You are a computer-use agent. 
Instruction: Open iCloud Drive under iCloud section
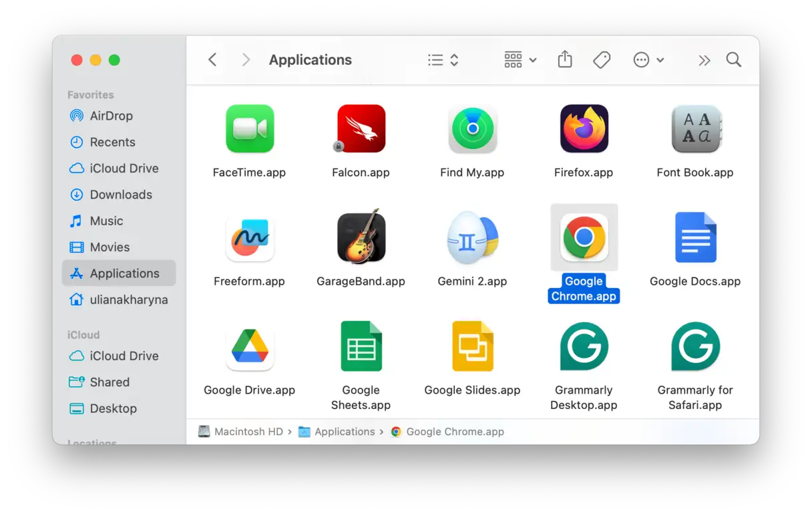click(x=119, y=356)
